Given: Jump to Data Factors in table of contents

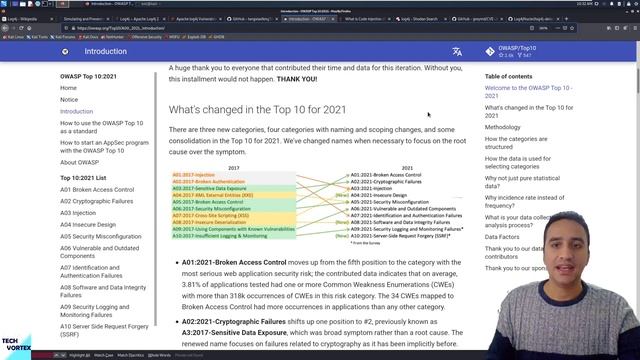Looking at the screenshot, I should [502, 237].
